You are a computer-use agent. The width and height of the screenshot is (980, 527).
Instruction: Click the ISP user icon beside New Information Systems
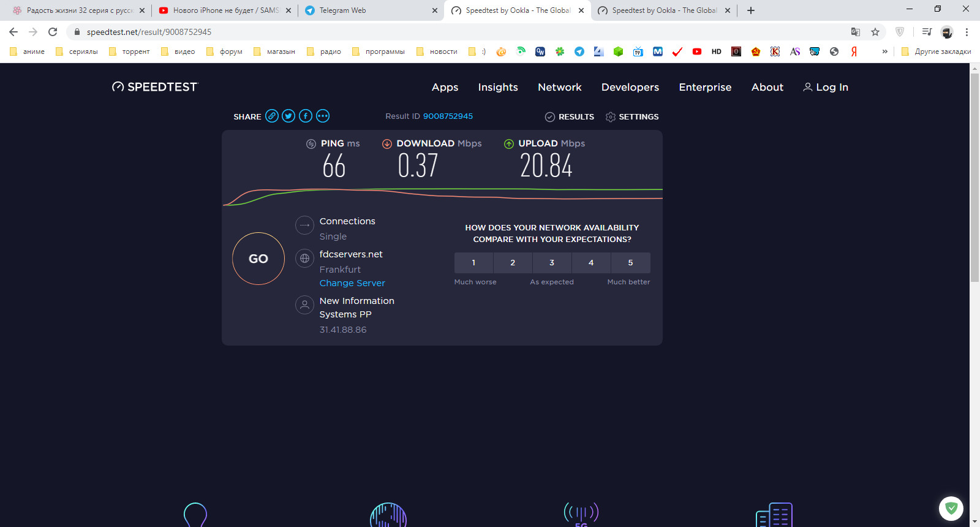click(304, 305)
